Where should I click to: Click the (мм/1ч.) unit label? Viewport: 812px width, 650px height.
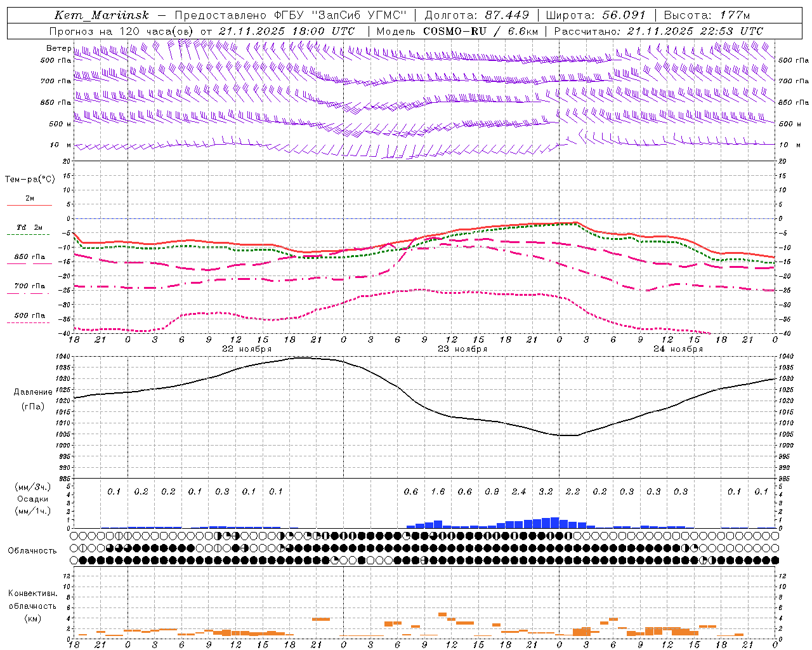coord(33,511)
